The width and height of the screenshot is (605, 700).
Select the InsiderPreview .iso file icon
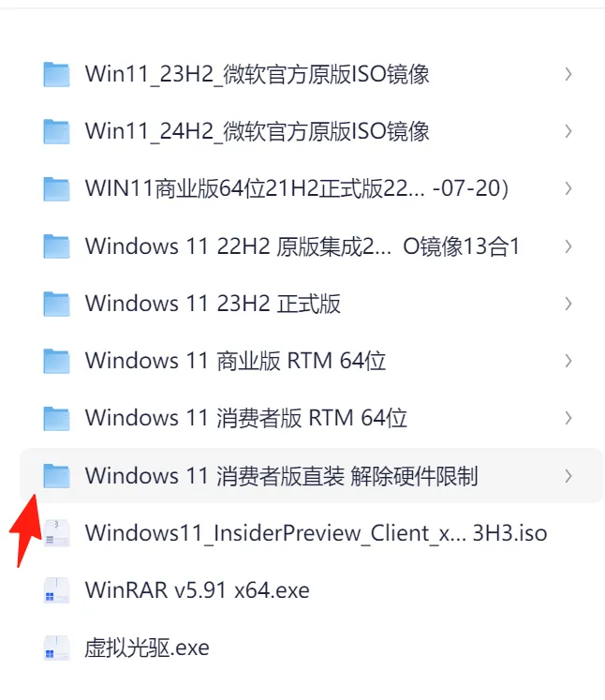56,533
